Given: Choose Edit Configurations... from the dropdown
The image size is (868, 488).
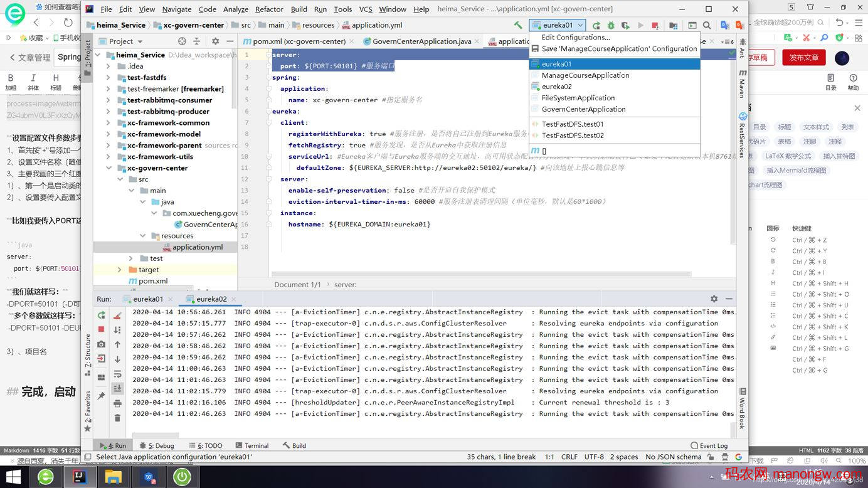Looking at the screenshot, I should pos(575,38).
